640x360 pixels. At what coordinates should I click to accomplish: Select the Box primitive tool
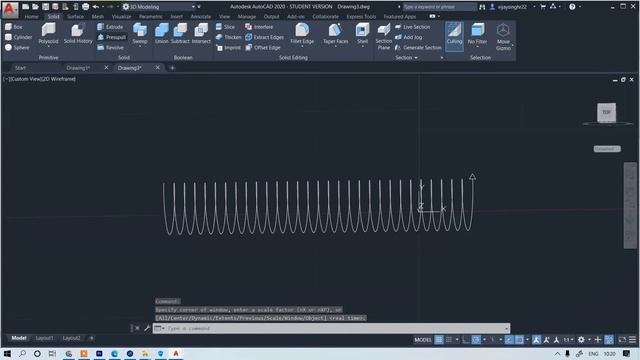tap(13, 27)
